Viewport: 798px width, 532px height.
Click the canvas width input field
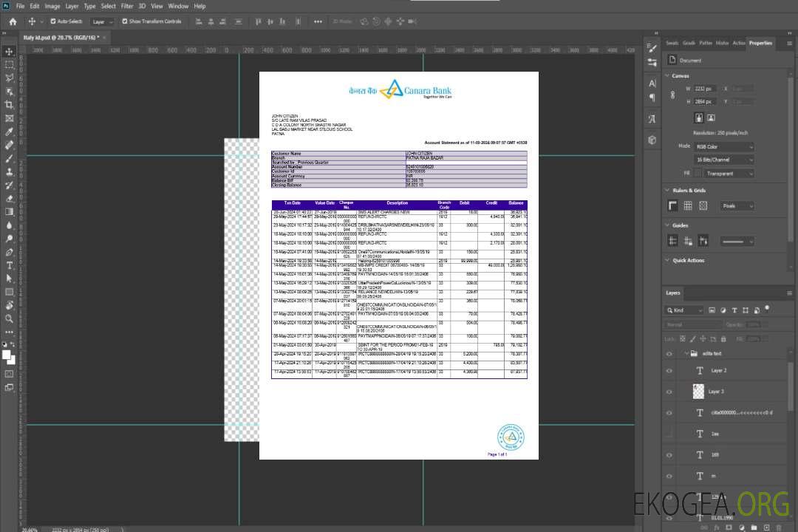705,89
